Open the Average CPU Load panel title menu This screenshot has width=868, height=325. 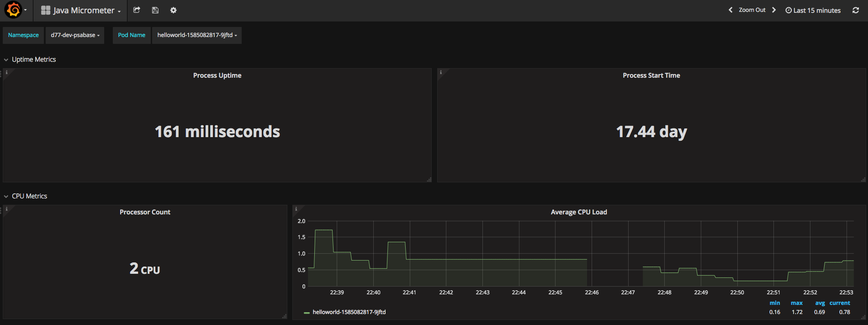click(x=579, y=212)
